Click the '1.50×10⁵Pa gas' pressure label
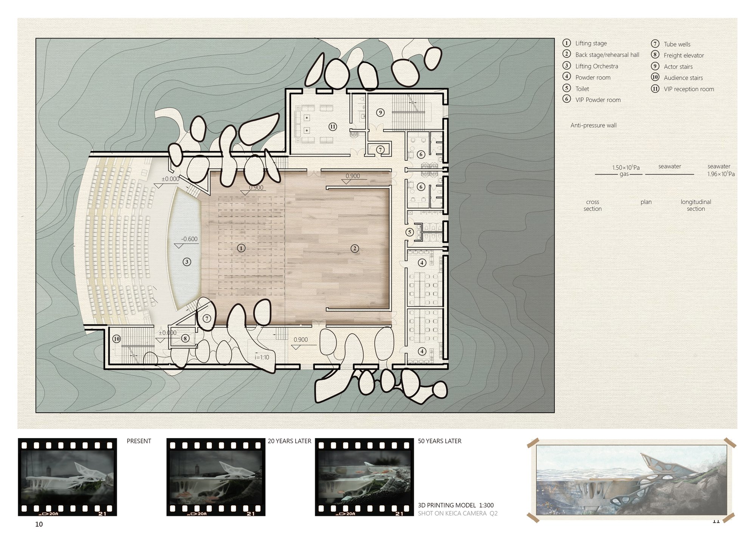 tap(626, 170)
